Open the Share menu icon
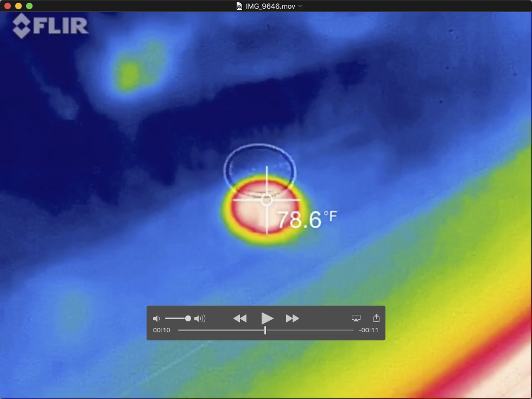Image resolution: width=532 pixels, height=399 pixels. pyautogui.click(x=376, y=318)
